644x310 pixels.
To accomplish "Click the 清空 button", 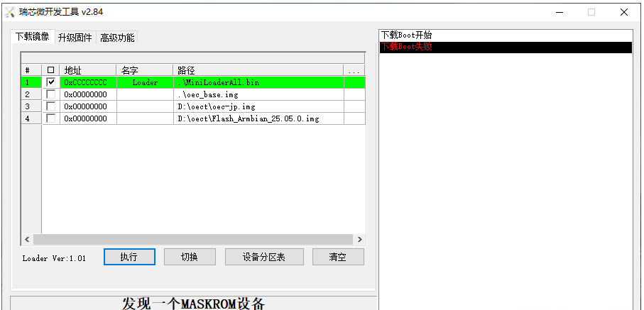I will tap(338, 257).
